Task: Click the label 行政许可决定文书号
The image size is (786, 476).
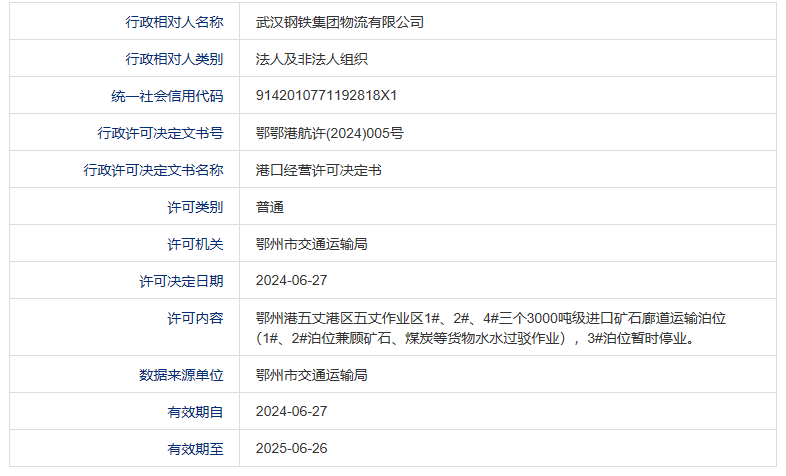Action: coord(160,133)
